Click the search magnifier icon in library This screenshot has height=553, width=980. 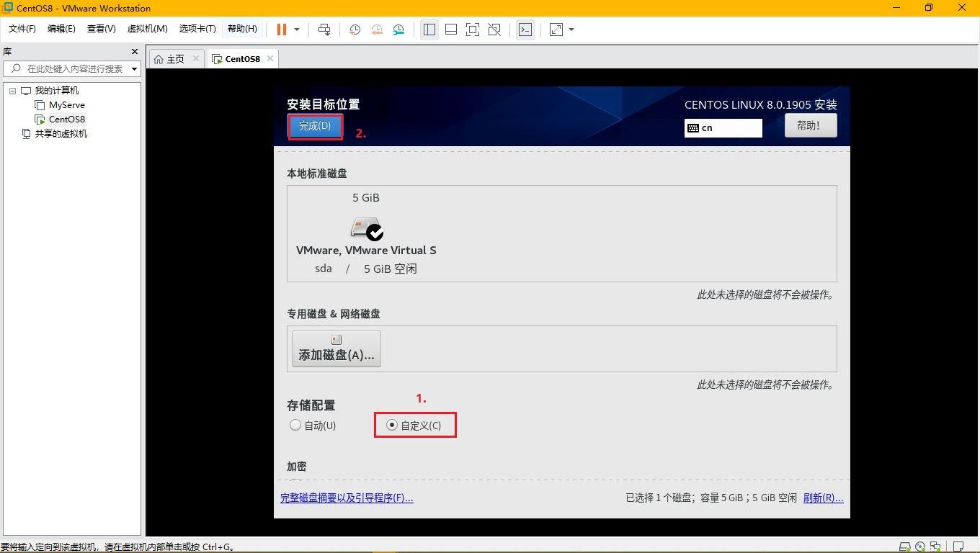point(16,68)
